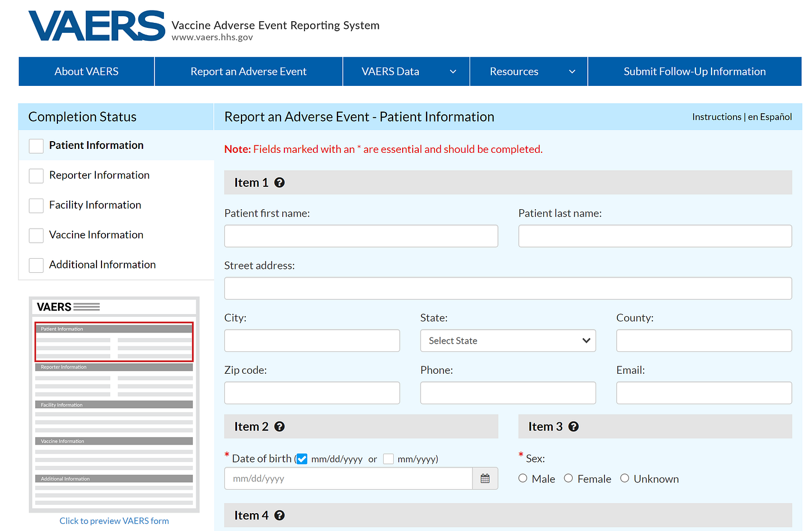Select the Unknown sex radio button

pos(625,478)
